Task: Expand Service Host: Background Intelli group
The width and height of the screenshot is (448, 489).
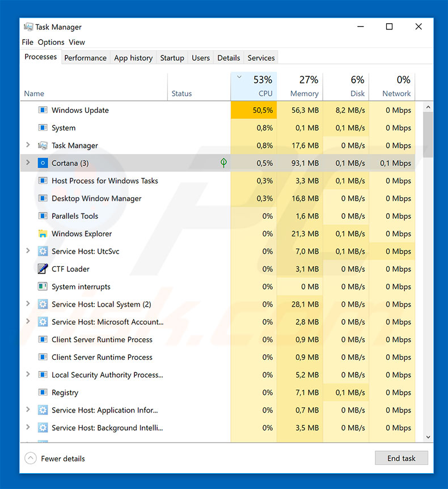Action: pos(28,427)
